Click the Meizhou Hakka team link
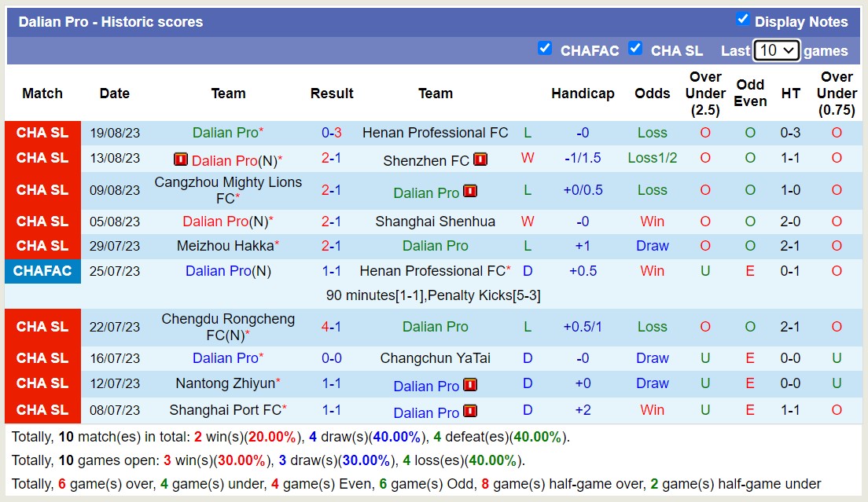 pyautogui.click(x=225, y=246)
